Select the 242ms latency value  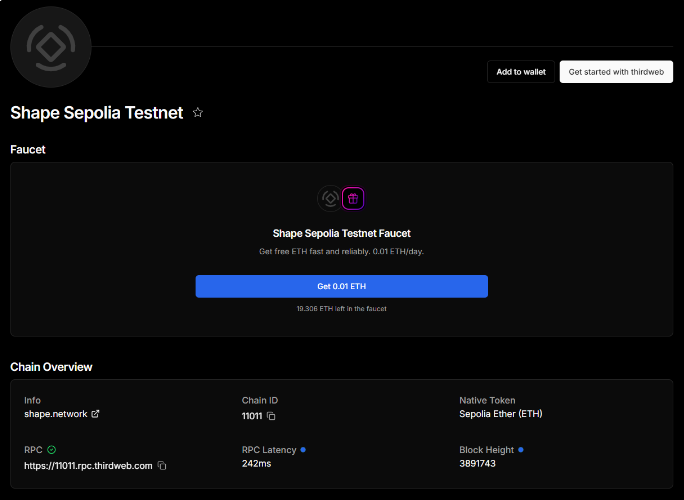(256, 463)
